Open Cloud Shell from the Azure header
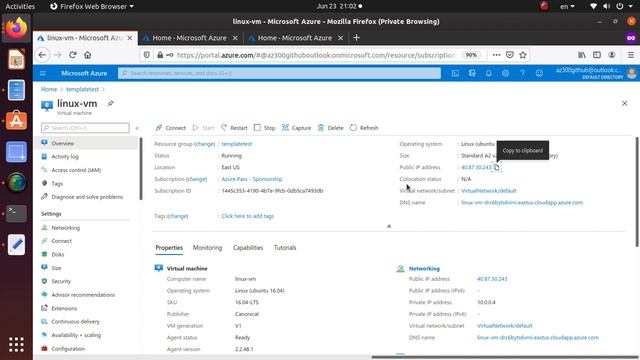640x360 pixels. tap(455, 73)
